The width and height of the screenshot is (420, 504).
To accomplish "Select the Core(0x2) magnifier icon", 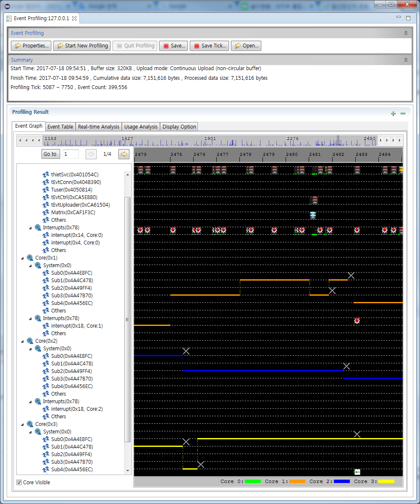I will (x=30, y=341).
